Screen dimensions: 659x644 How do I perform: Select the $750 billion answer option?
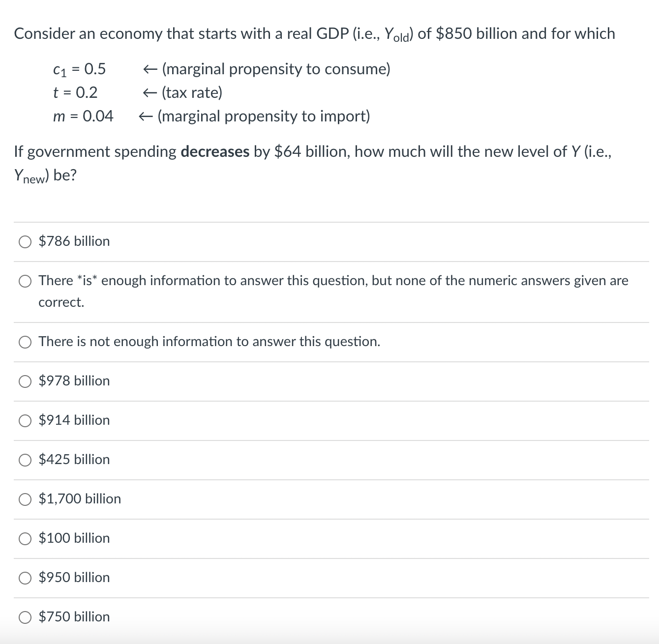tap(25, 616)
